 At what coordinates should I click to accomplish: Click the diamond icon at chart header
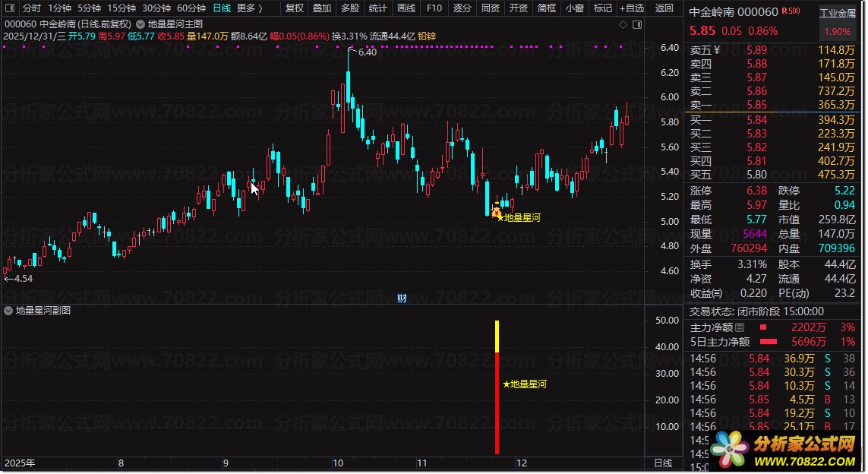623,24
